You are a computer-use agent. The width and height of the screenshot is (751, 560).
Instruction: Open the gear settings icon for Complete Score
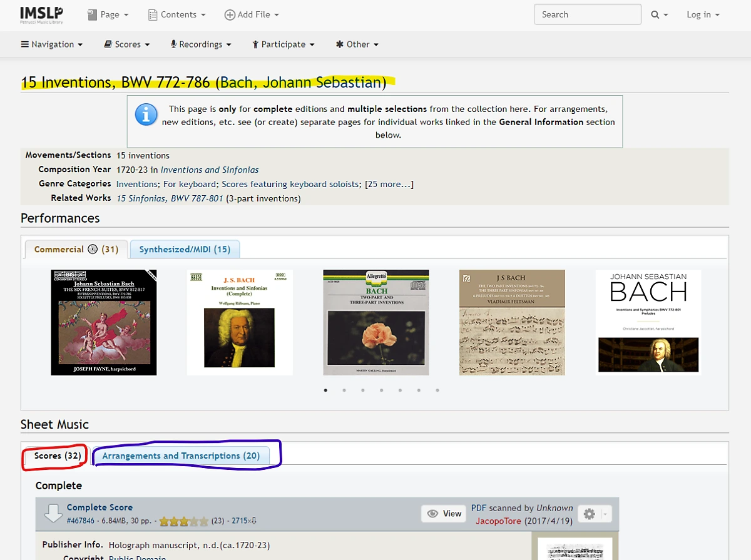click(x=587, y=513)
